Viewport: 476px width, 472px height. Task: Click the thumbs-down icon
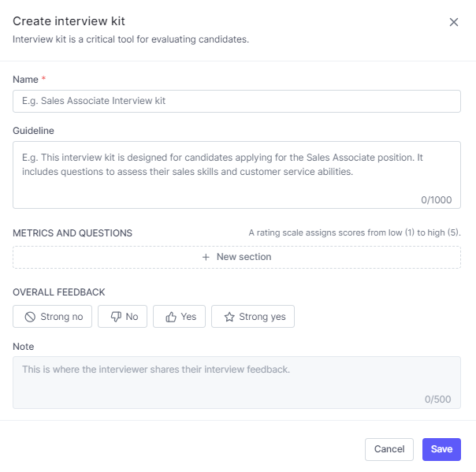(115, 317)
